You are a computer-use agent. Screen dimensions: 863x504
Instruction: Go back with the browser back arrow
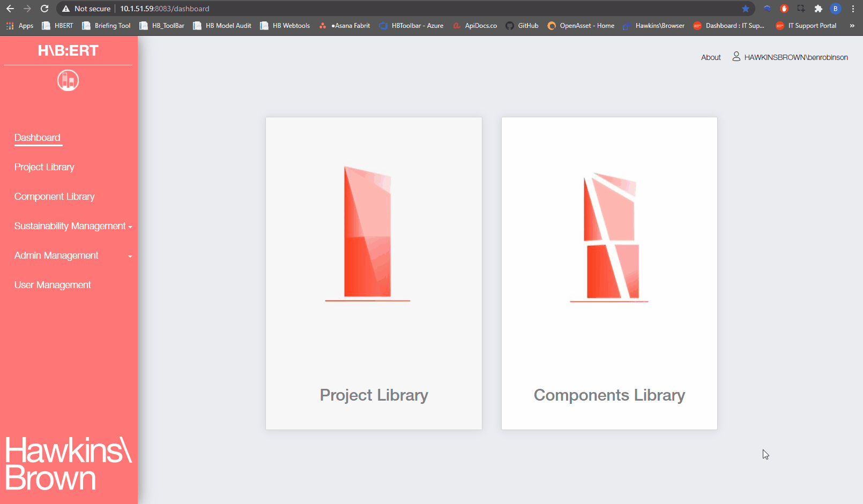click(10, 9)
